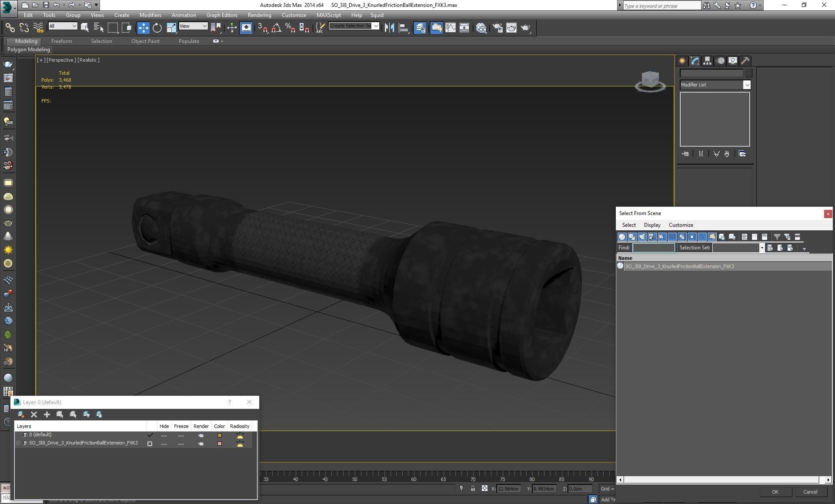Image resolution: width=835 pixels, height=504 pixels.
Task: Open the Selection Set dropdown arrow
Action: (762, 248)
